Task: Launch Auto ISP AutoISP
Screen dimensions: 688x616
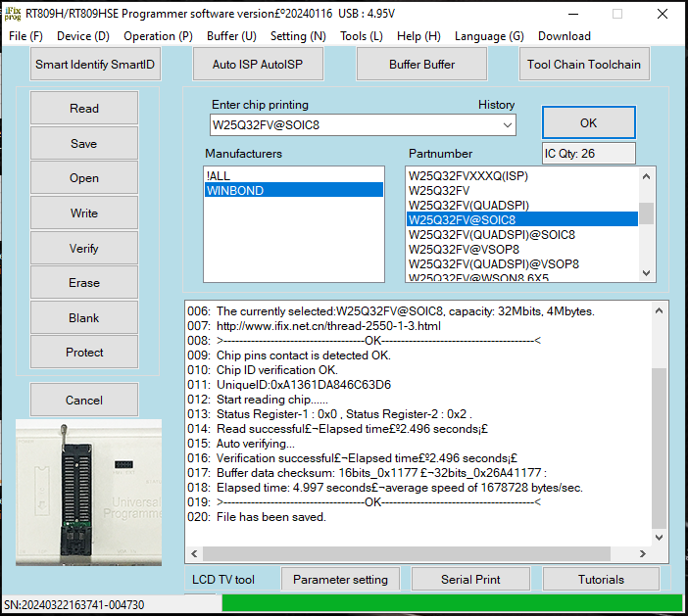Action: (258, 65)
